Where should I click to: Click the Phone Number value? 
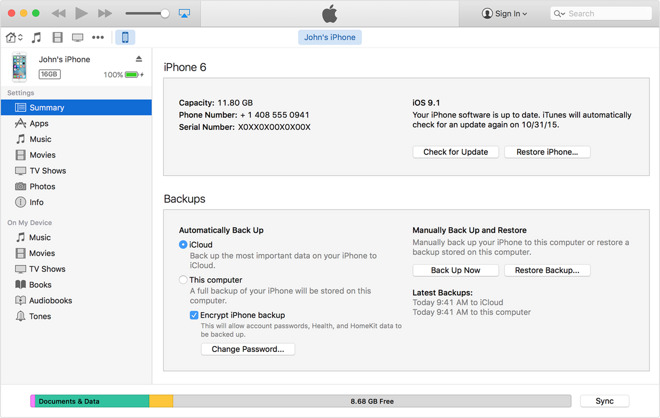tap(274, 115)
